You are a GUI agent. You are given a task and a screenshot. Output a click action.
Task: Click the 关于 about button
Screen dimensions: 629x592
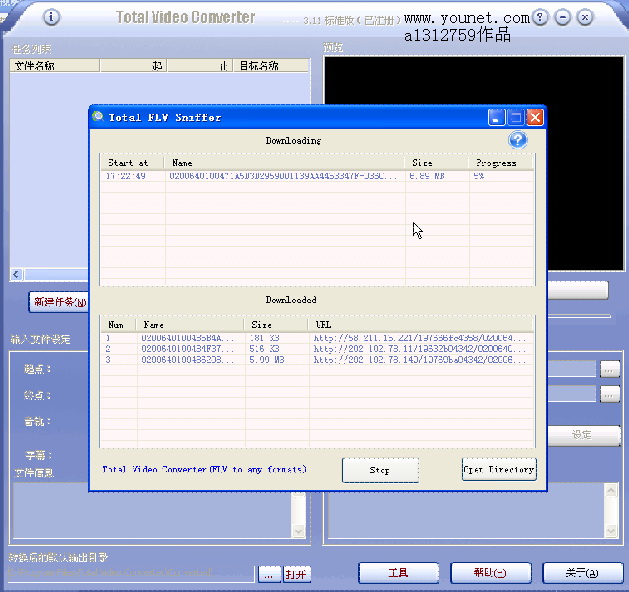pyautogui.click(x=582, y=573)
